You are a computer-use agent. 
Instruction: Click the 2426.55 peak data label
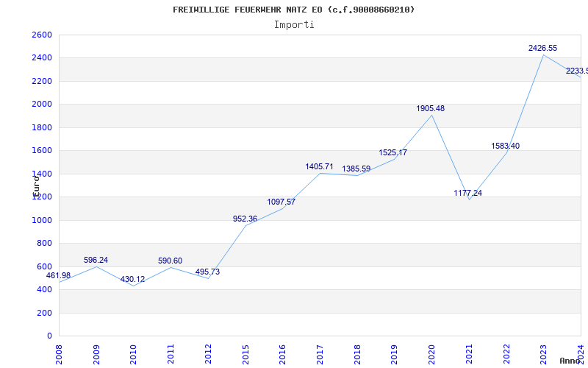542,48
